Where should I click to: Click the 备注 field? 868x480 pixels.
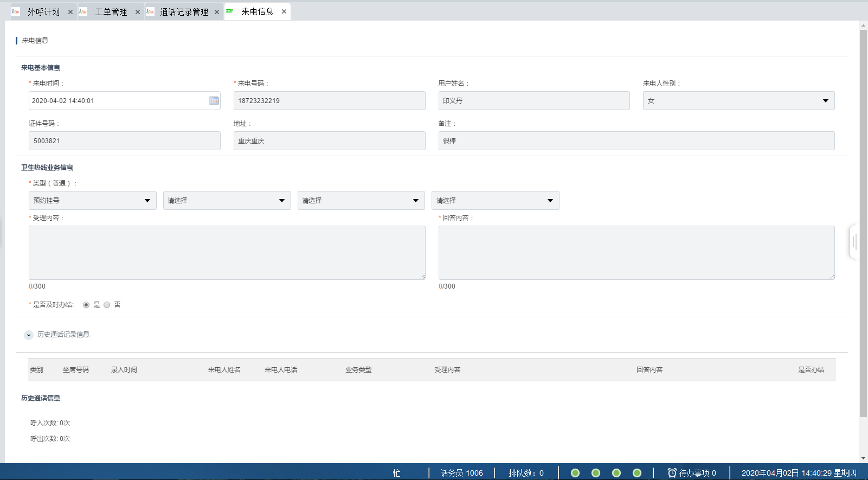pos(636,140)
